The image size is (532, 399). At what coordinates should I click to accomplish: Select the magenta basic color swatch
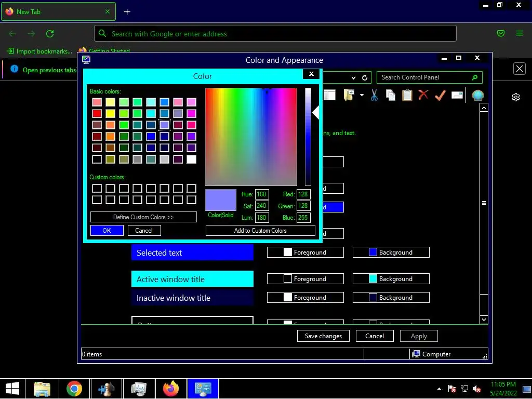191,113
